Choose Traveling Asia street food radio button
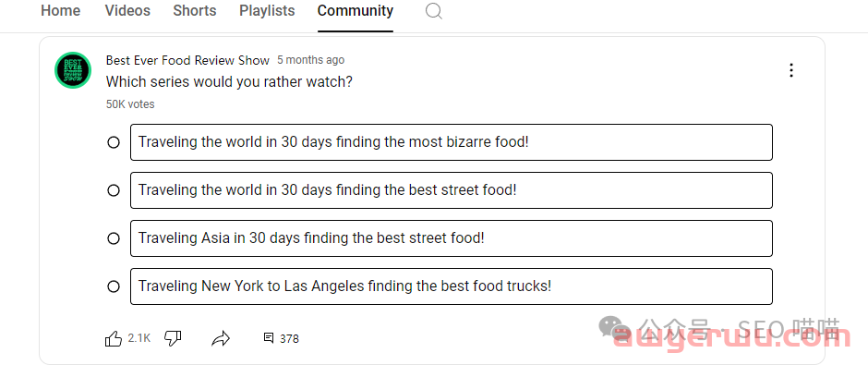Screen dimensions: 868x365 [x=114, y=238]
